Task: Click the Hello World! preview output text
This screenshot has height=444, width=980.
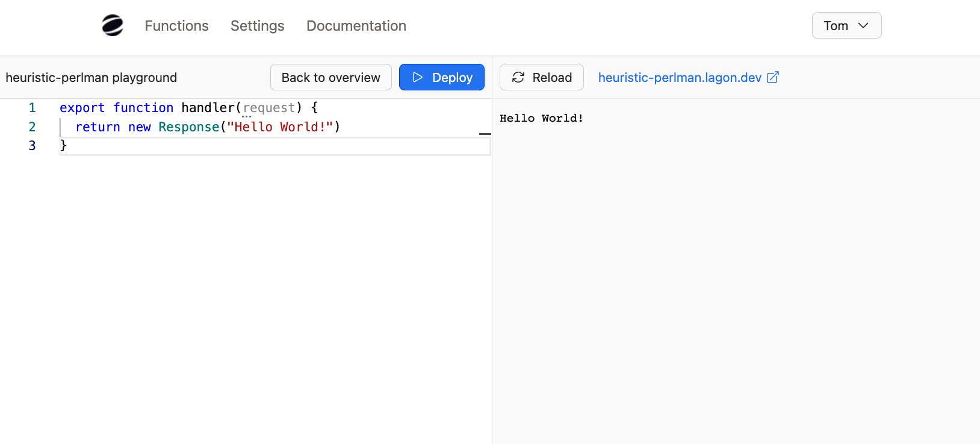Action: (x=541, y=118)
